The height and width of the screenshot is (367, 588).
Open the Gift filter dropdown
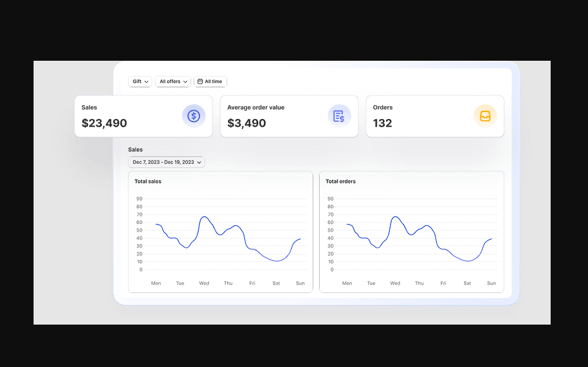pyautogui.click(x=140, y=82)
